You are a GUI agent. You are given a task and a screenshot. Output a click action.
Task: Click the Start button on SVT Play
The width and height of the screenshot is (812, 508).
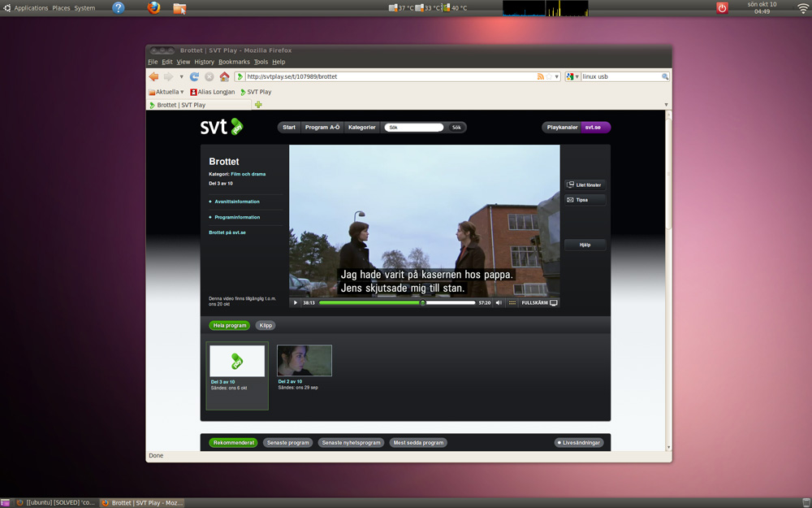tap(289, 127)
